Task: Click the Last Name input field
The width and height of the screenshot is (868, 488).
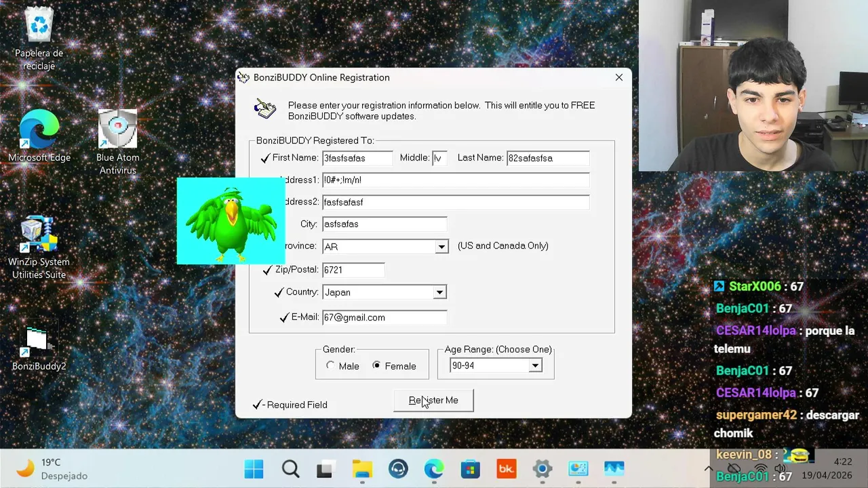Action: coord(548,158)
